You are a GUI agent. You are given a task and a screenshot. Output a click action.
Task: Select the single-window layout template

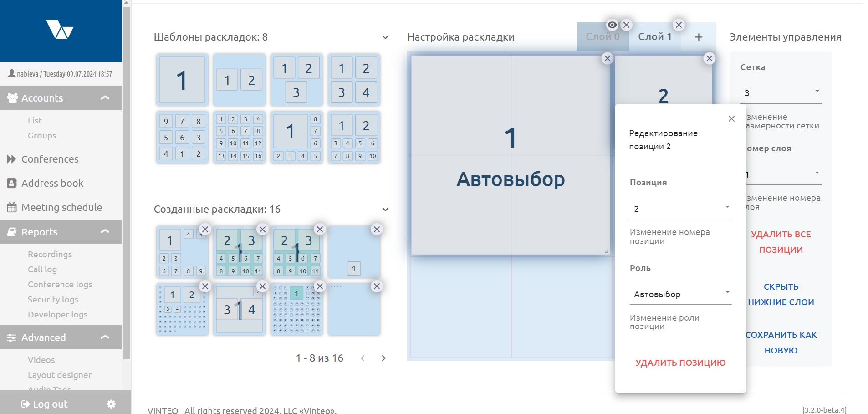182,80
